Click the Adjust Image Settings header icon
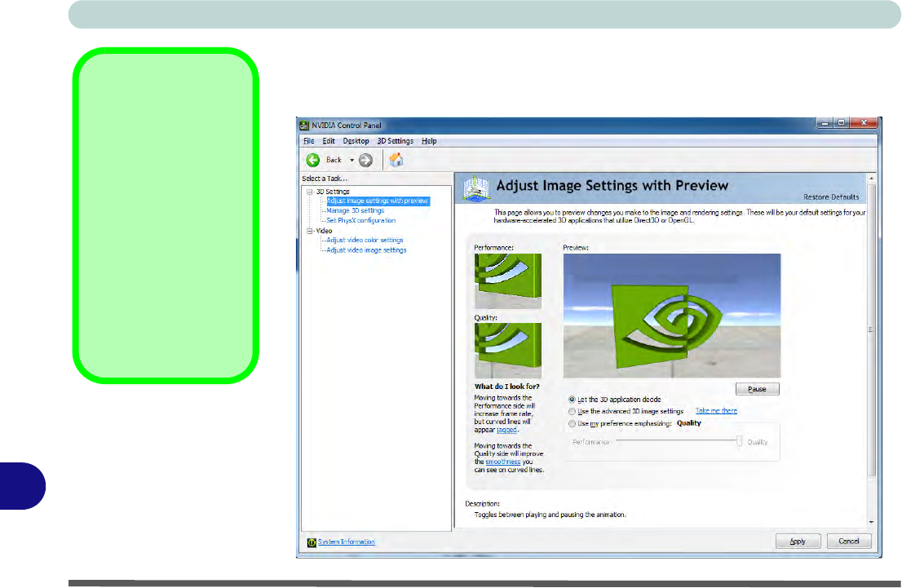The width and height of the screenshot is (902, 588). (476, 188)
